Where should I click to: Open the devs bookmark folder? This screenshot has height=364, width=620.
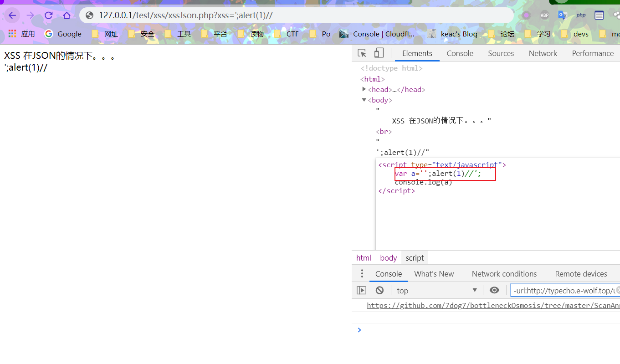click(575, 34)
